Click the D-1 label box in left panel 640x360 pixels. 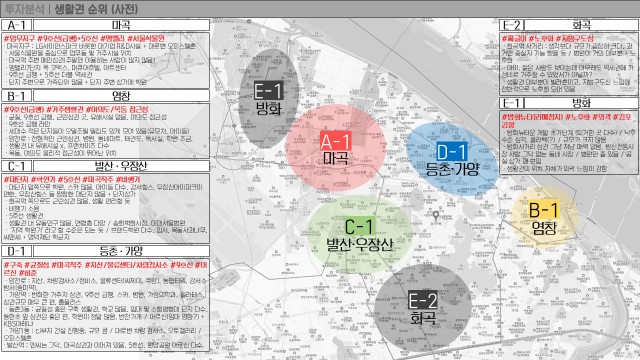point(16,251)
